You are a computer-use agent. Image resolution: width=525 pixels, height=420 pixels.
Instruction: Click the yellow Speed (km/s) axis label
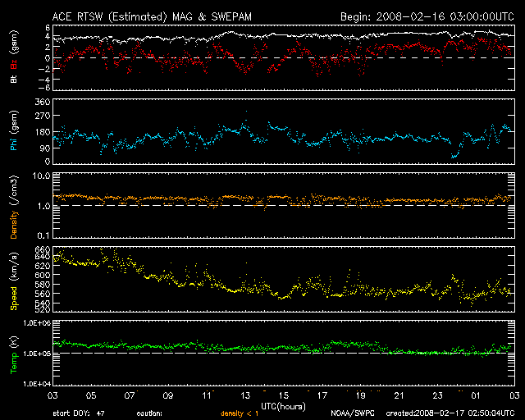(14, 281)
